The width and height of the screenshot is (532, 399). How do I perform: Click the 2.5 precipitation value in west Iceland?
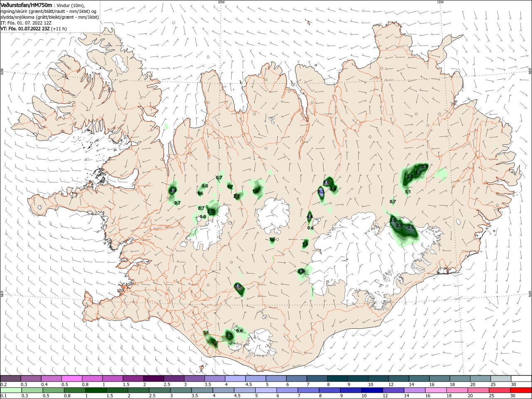pyautogui.click(x=210, y=212)
